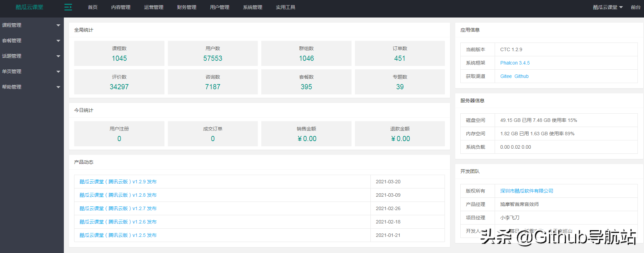Click the 内存空间 usage value
644x253 pixels.
[537, 134]
